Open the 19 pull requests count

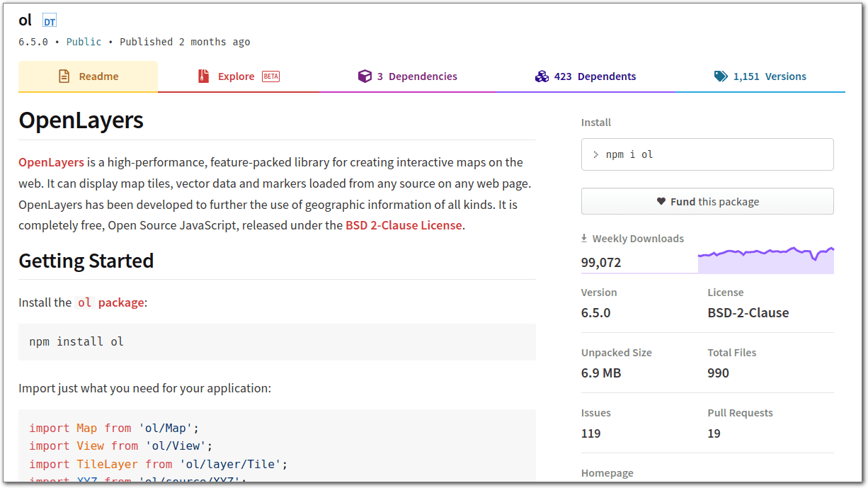coord(714,433)
